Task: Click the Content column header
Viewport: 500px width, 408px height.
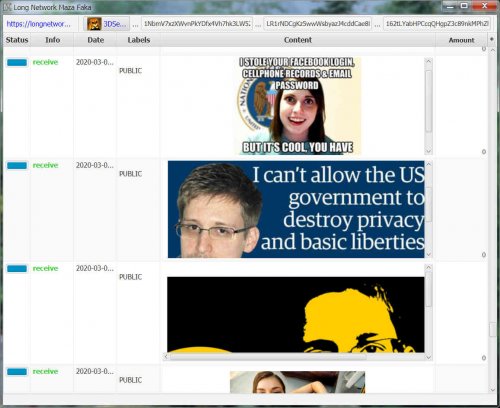Action: [x=298, y=40]
